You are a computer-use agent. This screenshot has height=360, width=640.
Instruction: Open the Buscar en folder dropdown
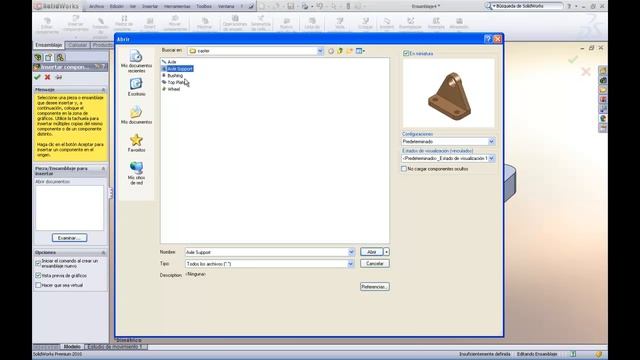coord(320,51)
